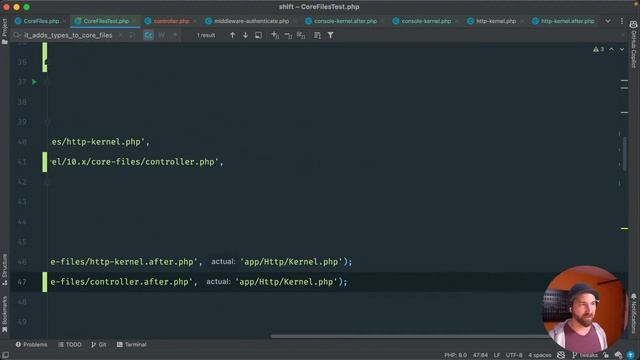Open the Git tool window
The height and width of the screenshot is (360, 640).
pyautogui.click(x=99, y=344)
